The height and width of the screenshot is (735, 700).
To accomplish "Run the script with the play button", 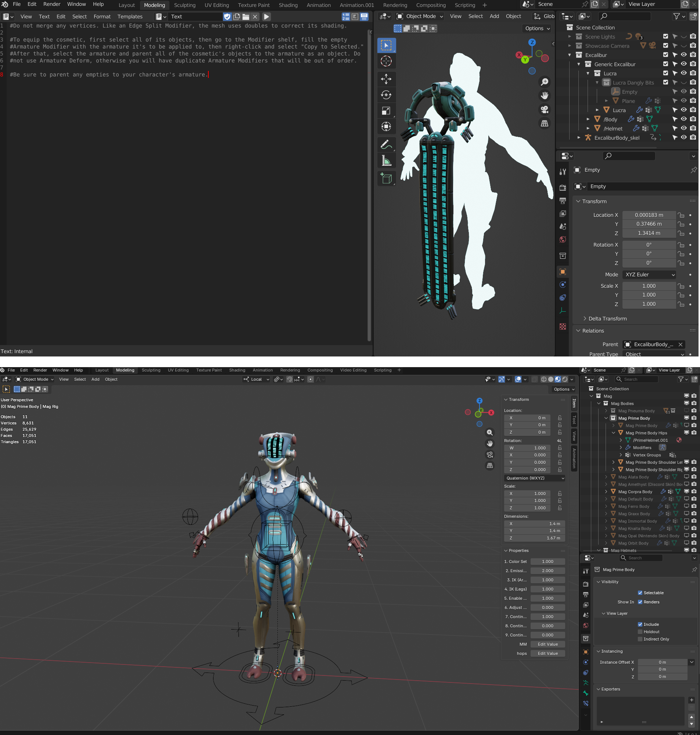I will pos(266,17).
